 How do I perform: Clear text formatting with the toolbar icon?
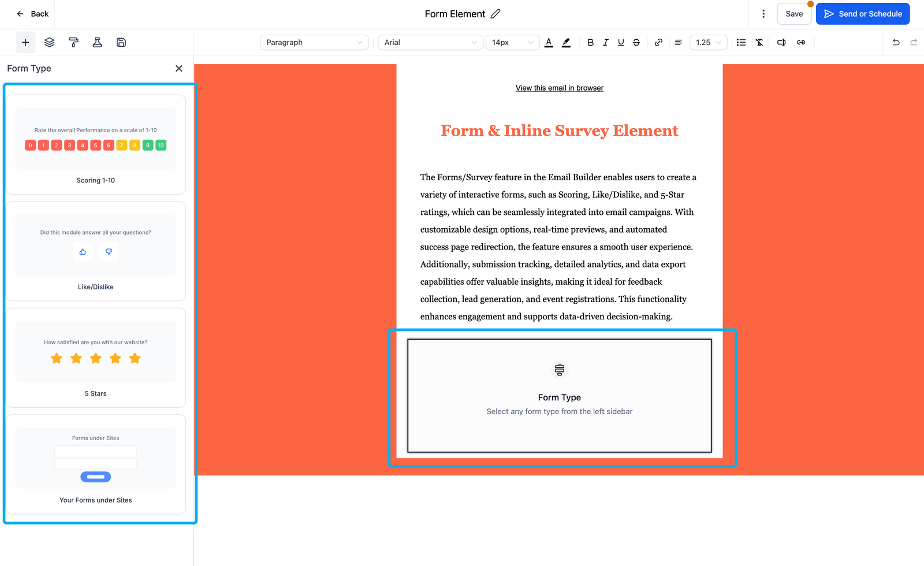(x=759, y=42)
